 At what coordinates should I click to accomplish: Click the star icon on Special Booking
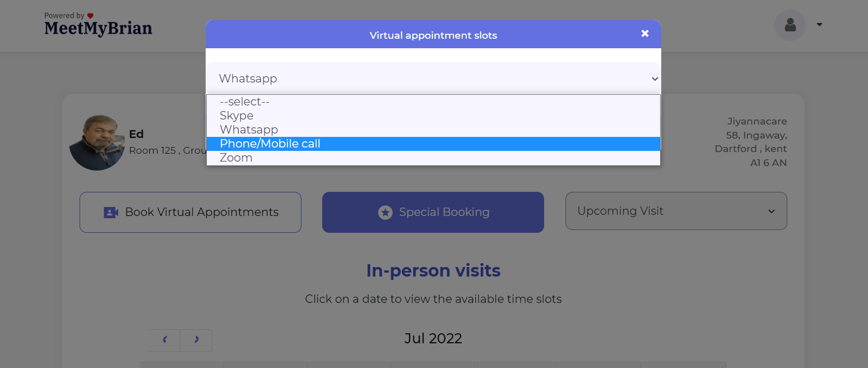(x=385, y=213)
